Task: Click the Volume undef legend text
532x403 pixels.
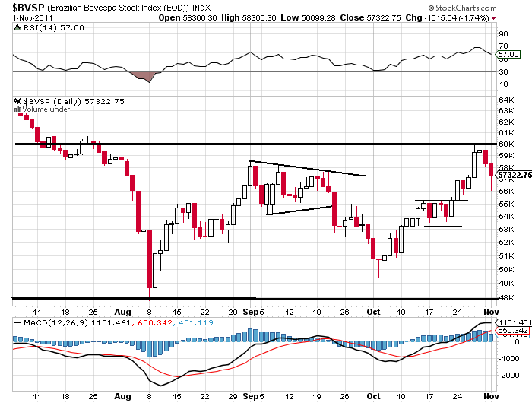Action: coord(46,109)
